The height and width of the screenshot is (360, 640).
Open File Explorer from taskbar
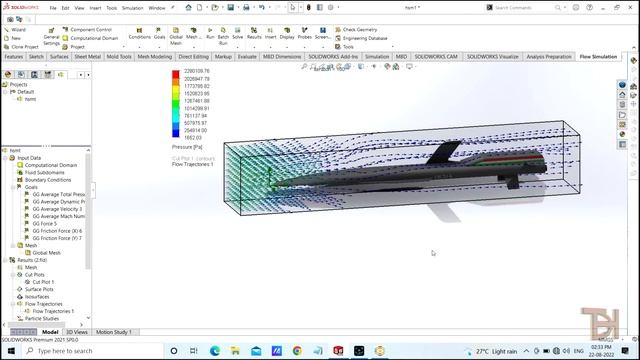[235, 351]
